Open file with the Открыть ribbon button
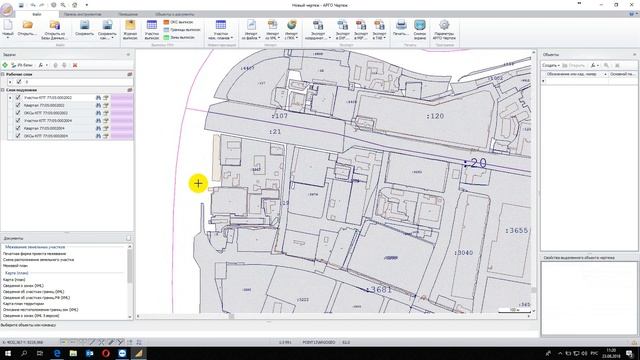The width and height of the screenshot is (640, 360). (x=27, y=29)
